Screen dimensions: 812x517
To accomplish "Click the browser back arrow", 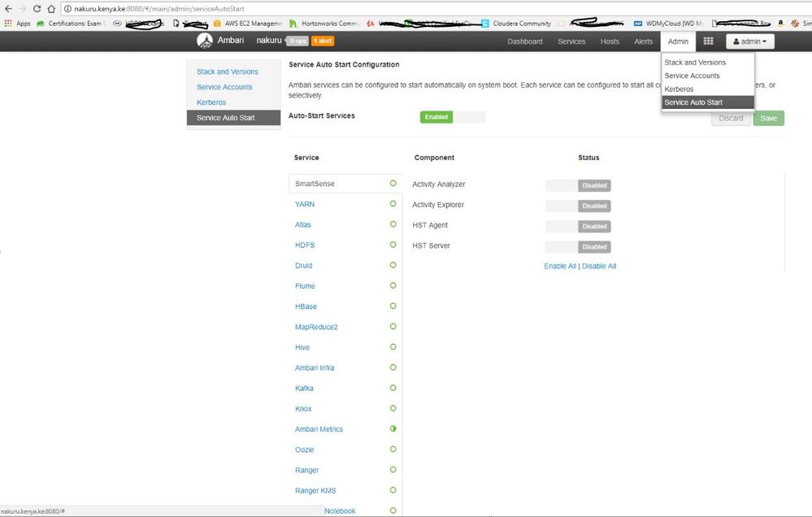I will tap(8, 9).
